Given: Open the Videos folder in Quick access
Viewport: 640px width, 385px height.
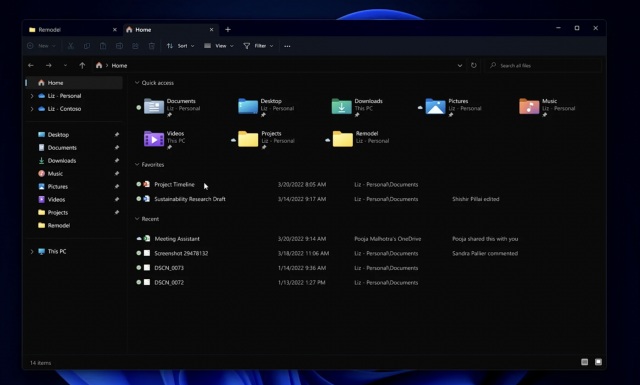Looking at the screenshot, I should tap(165, 140).
